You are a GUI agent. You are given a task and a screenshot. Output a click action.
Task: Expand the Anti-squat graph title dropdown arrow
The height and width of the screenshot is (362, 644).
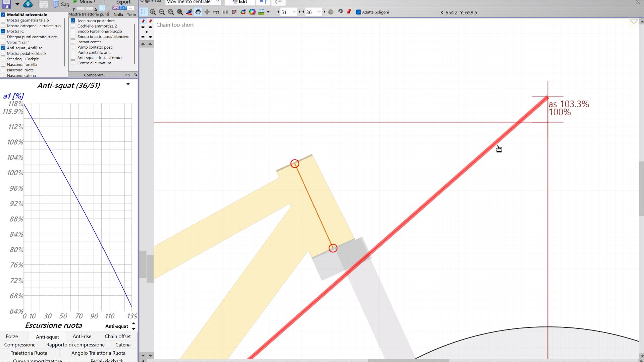[x=128, y=84]
